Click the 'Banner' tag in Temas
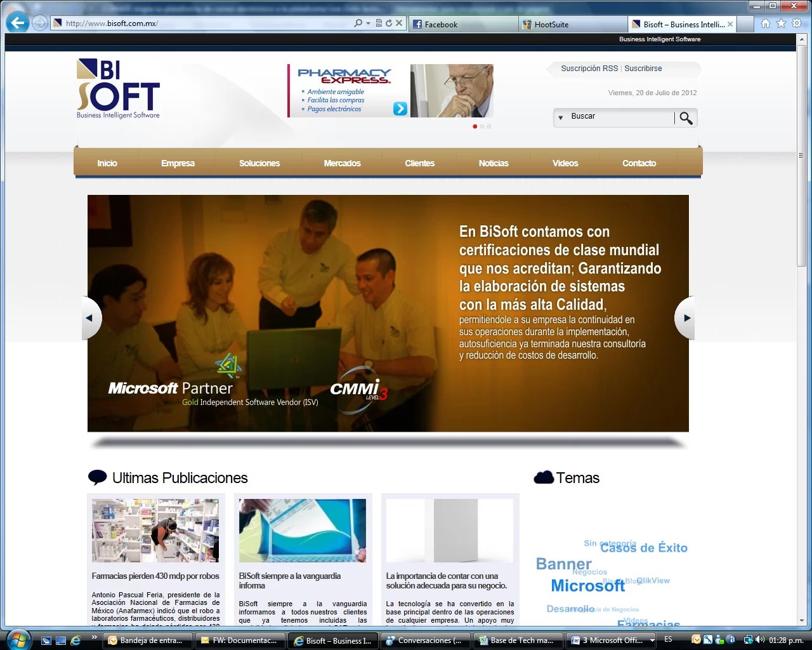This screenshot has width=812, height=650. click(x=563, y=564)
